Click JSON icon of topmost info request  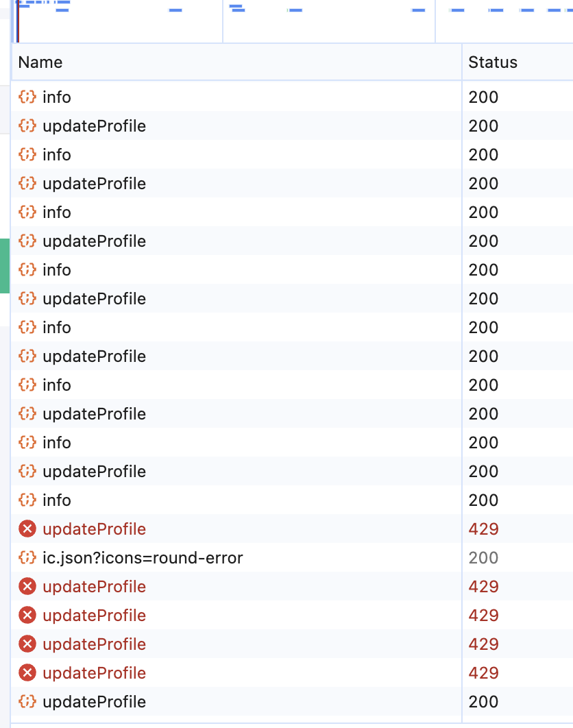click(27, 97)
